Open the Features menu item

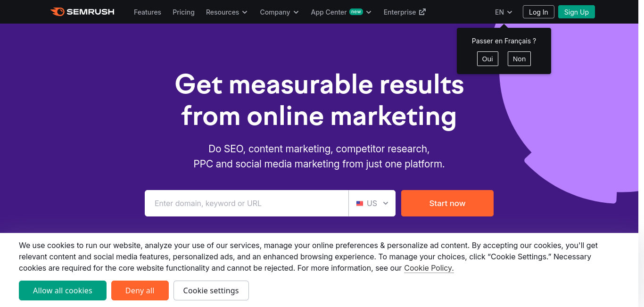[x=148, y=12]
